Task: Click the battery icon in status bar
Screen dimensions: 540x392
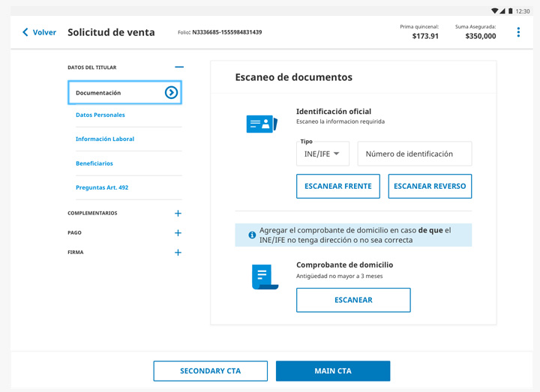Action: pyautogui.click(x=511, y=11)
